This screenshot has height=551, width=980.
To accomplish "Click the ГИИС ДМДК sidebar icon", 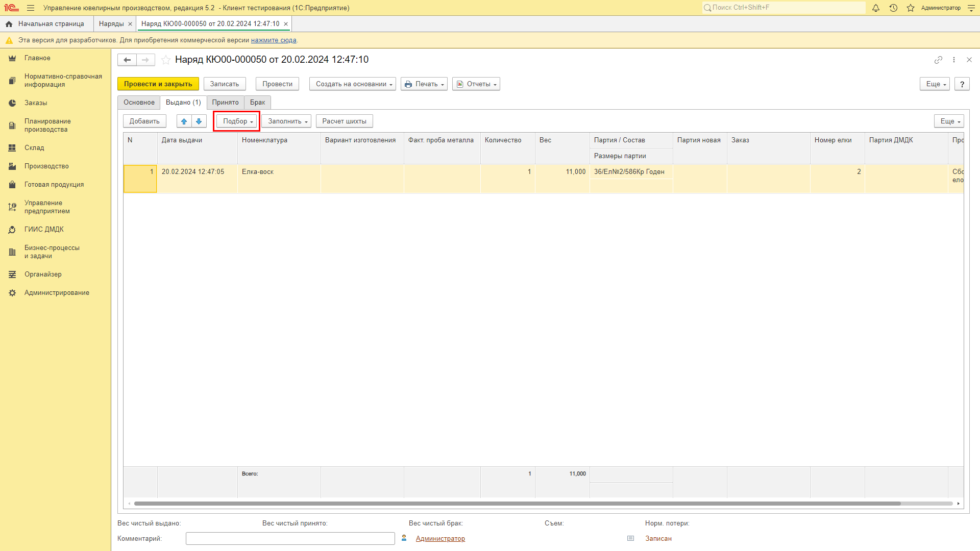I will [12, 230].
